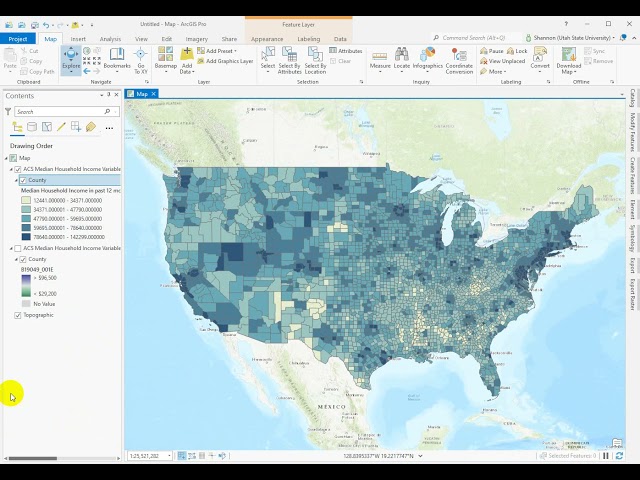Image resolution: width=640 pixels, height=480 pixels.
Task: Uncheck the highlighted County sublayer
Action: [23, 180]
